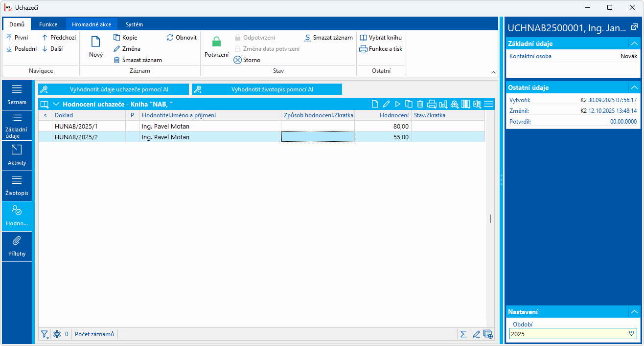Click the snowflake icon in status bar
The image size is (644, 346).
click(x=57, y=334)
